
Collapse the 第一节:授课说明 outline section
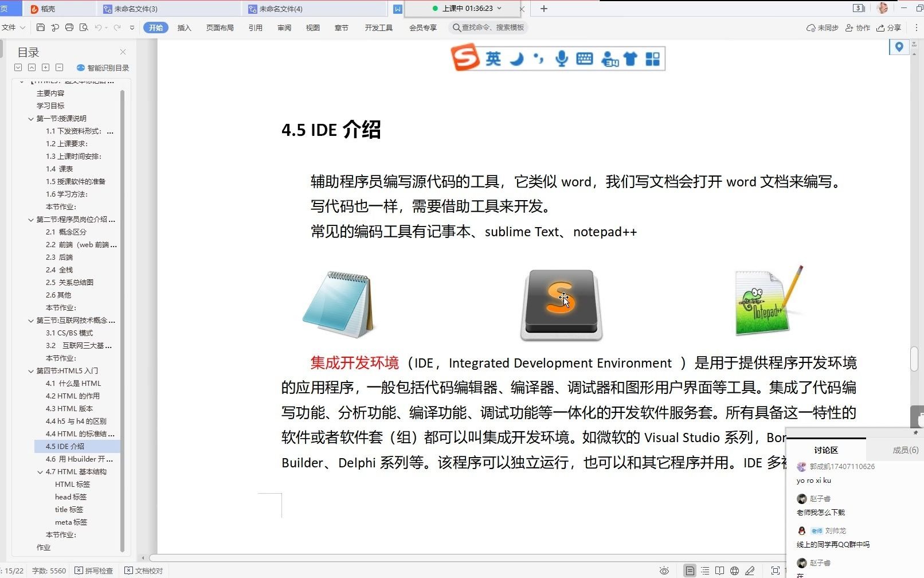coord(31,119)
